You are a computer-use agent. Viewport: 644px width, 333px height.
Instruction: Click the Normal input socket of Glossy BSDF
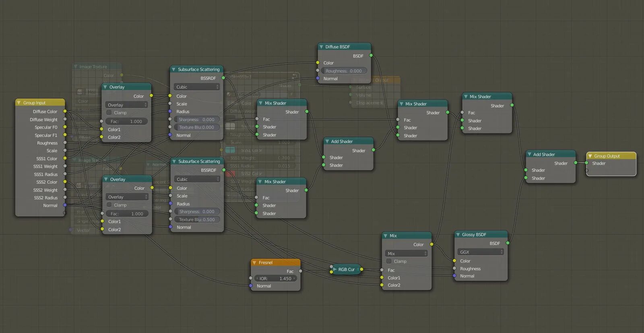click(x=454, y=276)
